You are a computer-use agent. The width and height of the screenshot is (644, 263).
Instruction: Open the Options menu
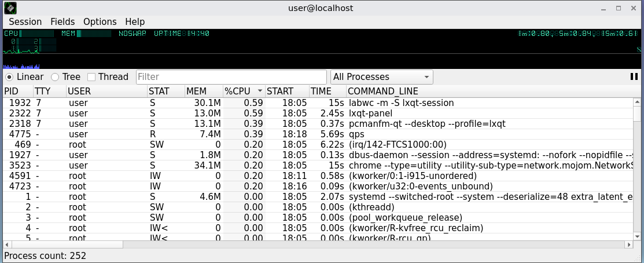coord(100,21)
